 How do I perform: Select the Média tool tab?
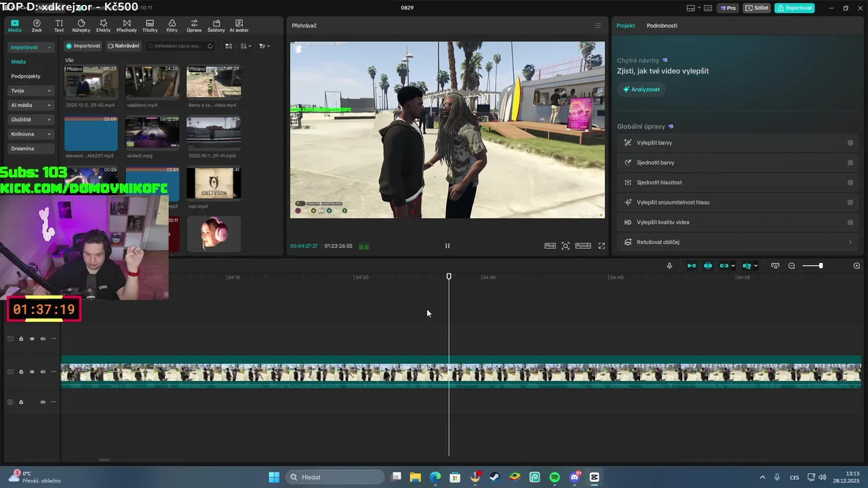click(x=15, y=26)
